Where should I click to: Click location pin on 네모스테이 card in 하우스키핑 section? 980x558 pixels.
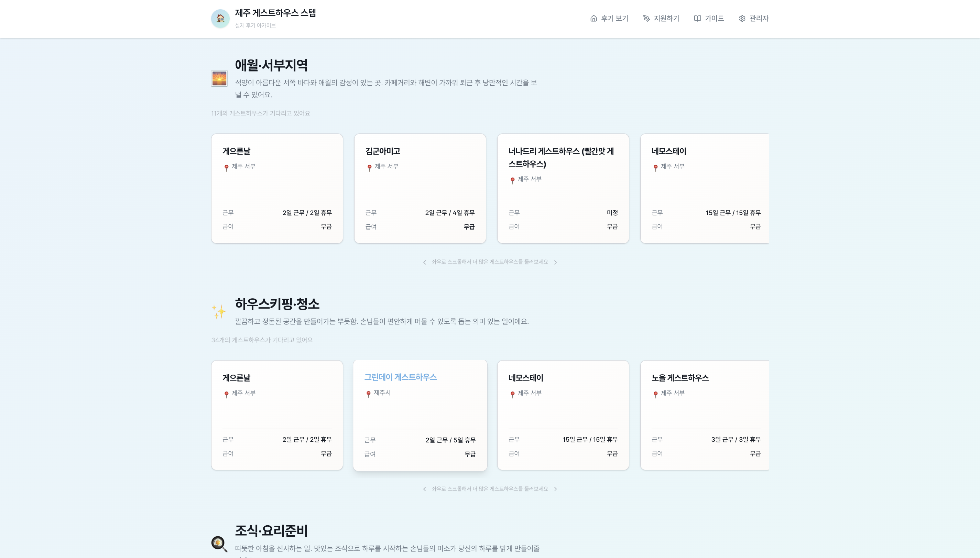[x=512, y=394]
